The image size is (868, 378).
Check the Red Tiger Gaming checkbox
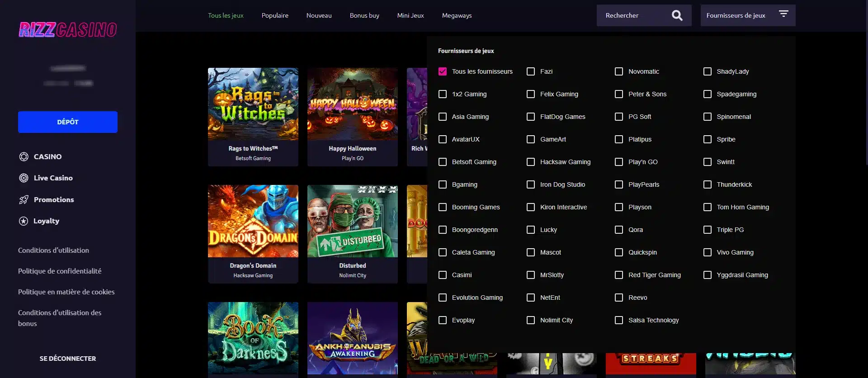tap(619, 275)
